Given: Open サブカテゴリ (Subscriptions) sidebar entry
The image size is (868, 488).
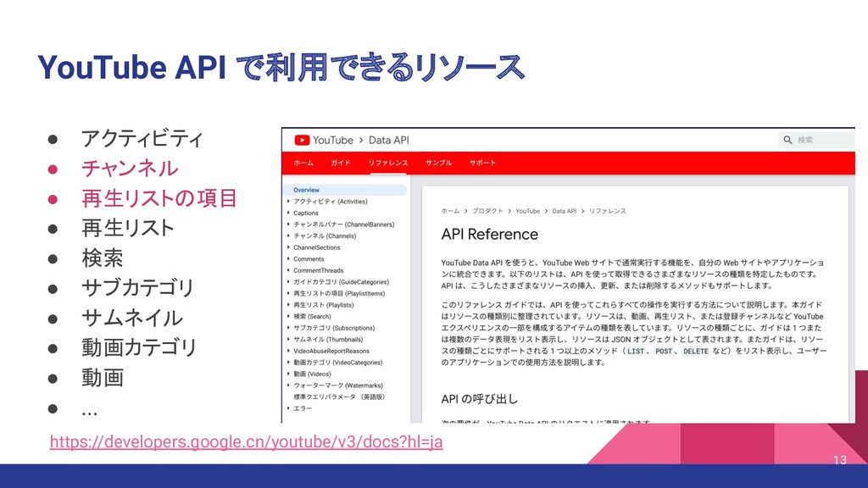Looking at the screenshot, I should pyautogui.click(x=334, y=328).
